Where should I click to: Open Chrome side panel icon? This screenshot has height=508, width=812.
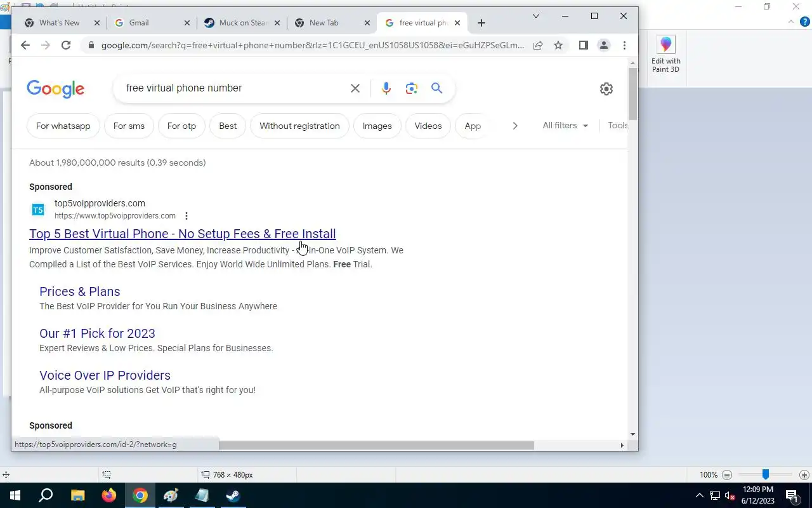pyautogui.click(x=584, y=45)
